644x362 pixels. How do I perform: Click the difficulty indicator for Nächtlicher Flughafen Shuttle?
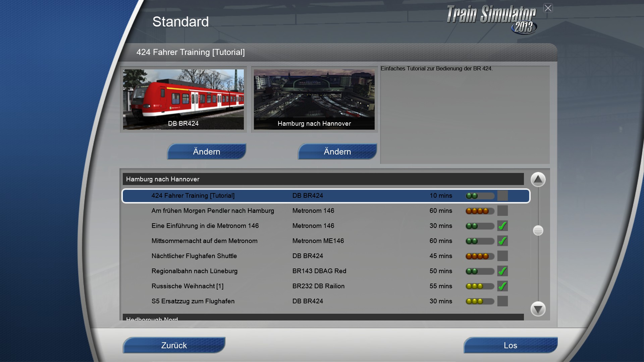(x=480, y=256)
